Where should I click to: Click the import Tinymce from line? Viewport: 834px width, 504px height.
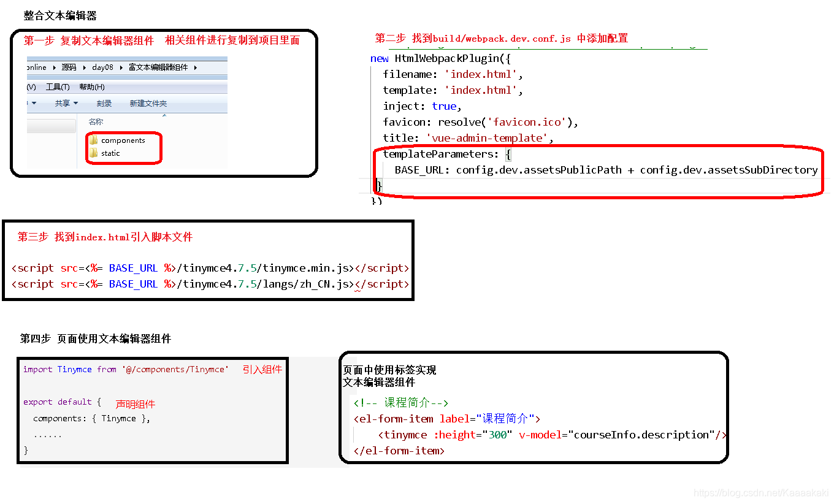(126, 370)
